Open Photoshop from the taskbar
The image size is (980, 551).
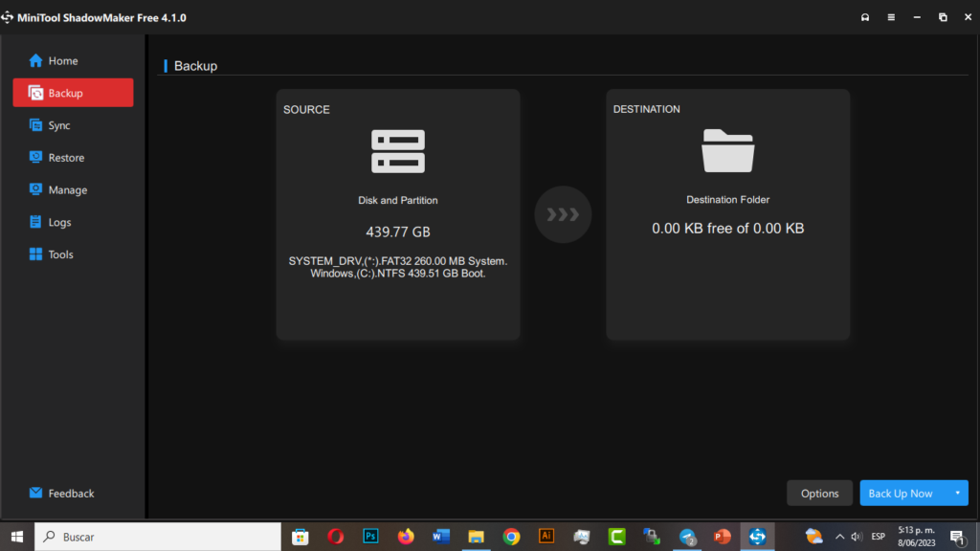(x=370, y=537)
